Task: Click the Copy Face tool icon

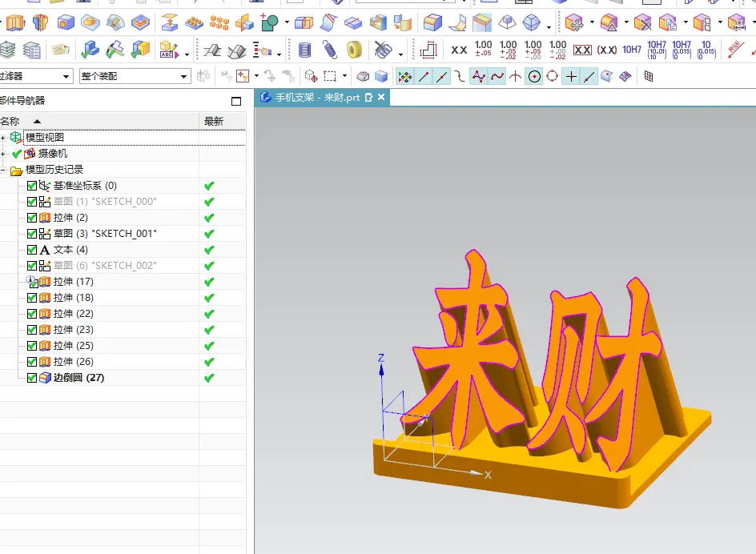Action: coord(668,22)
